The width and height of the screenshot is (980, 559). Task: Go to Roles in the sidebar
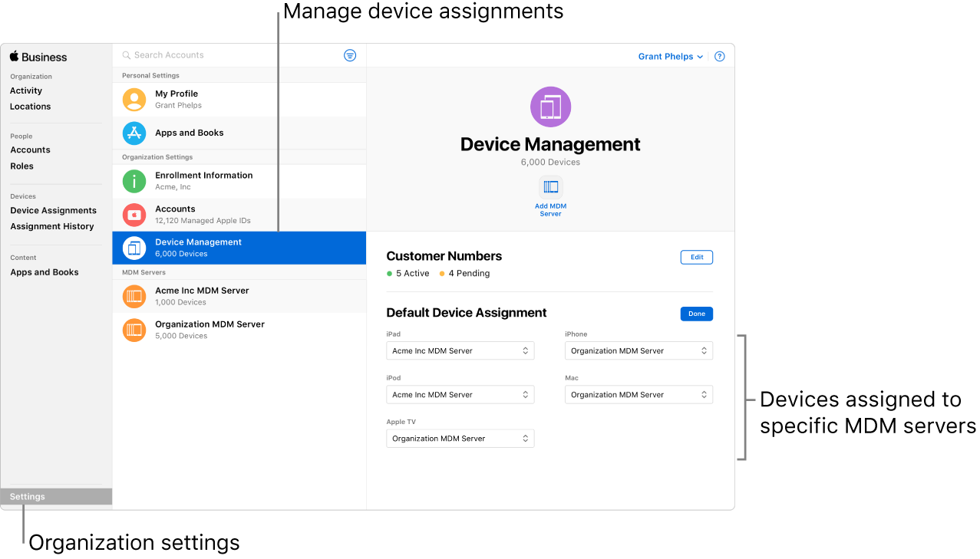[21, 166]
